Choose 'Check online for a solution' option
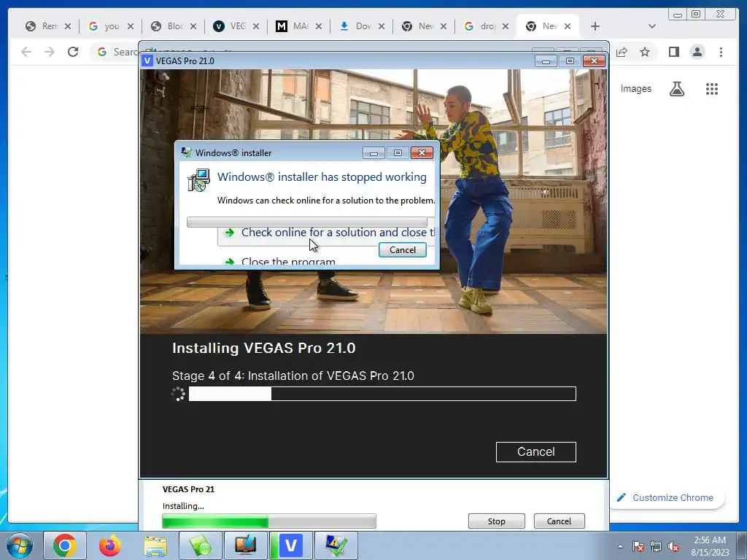This screenshot has height=560, width=747. [326, 233]
